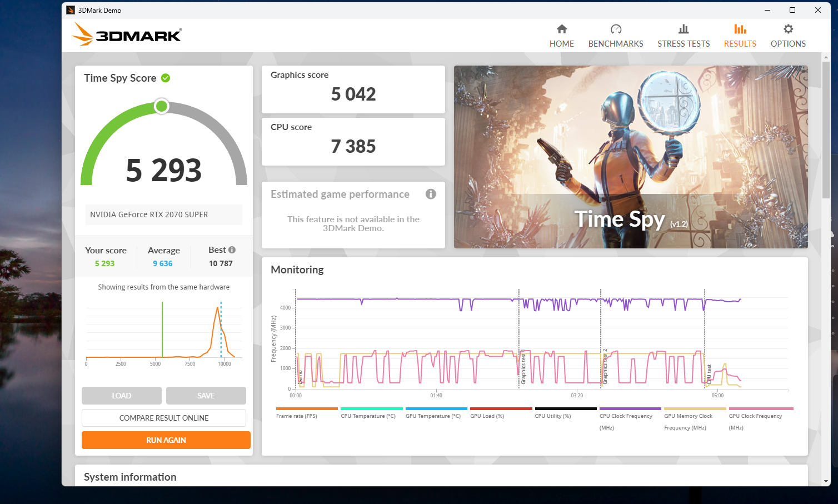The width and height of the screenshot is (838, 504).
Task: Click the best score 10 787
Action: pyautogui.click(x=221, y=263)
